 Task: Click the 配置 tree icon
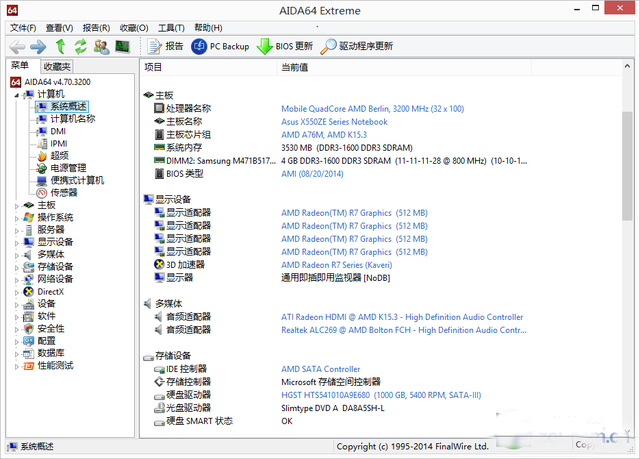point(29,341)
